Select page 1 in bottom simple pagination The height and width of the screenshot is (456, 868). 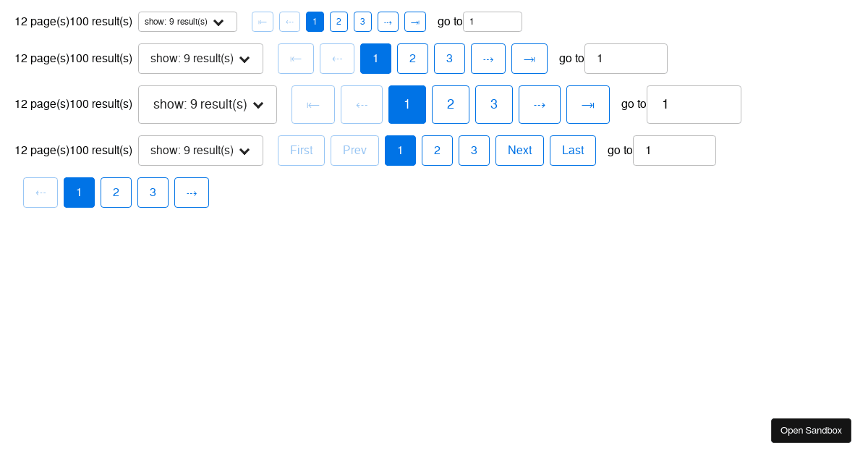pyautogui.click(x=79, y=193)
